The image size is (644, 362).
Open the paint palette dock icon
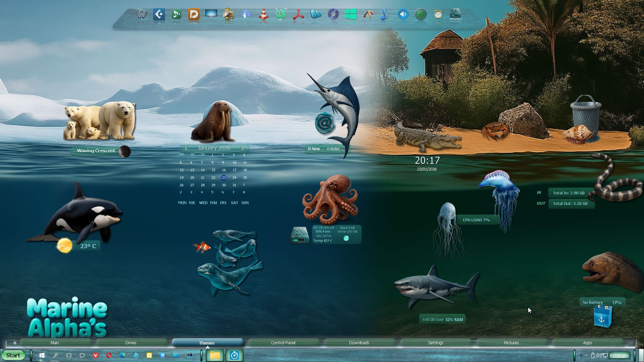click(x=368, y=14)
